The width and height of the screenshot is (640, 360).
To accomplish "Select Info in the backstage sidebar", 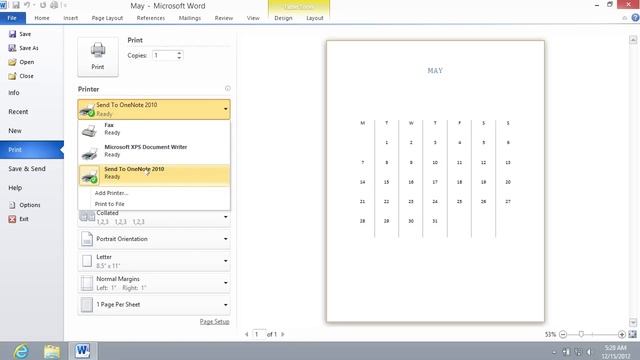I will [x=14, y=93].
